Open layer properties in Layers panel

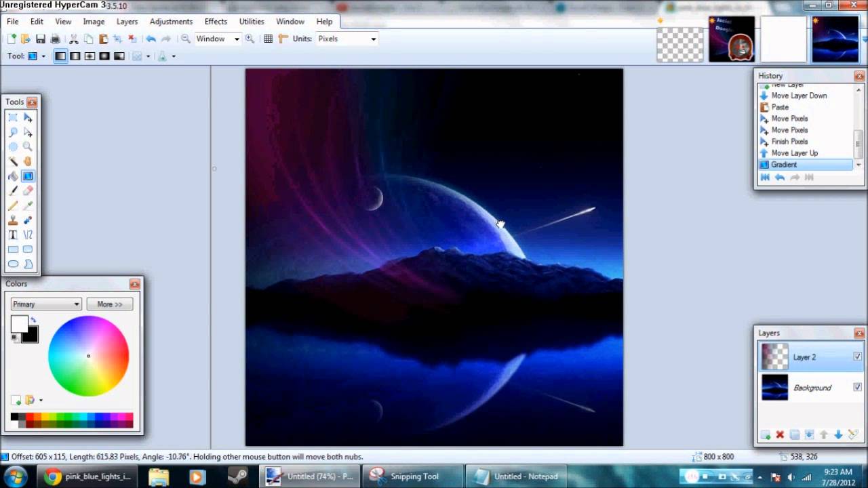click(853, 434)
